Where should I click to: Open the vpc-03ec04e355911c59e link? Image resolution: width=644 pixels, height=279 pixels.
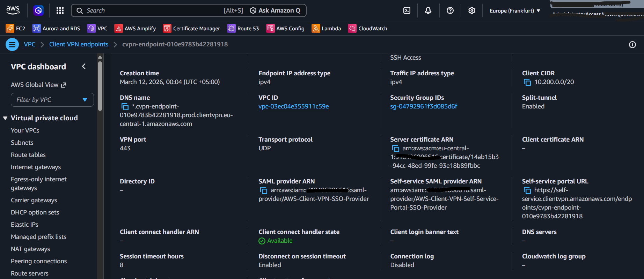pyautogui.click(x=293, y=106)
